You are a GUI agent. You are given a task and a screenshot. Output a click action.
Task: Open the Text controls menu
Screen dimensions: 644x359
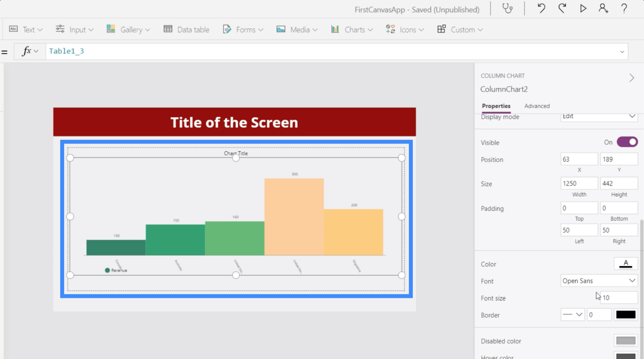tap(26, 30)
